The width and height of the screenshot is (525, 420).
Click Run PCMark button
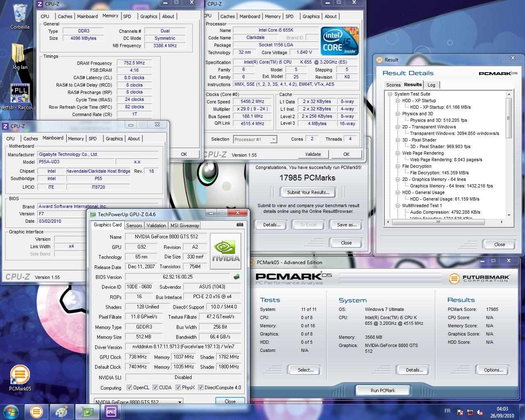[x=383, y=390]
